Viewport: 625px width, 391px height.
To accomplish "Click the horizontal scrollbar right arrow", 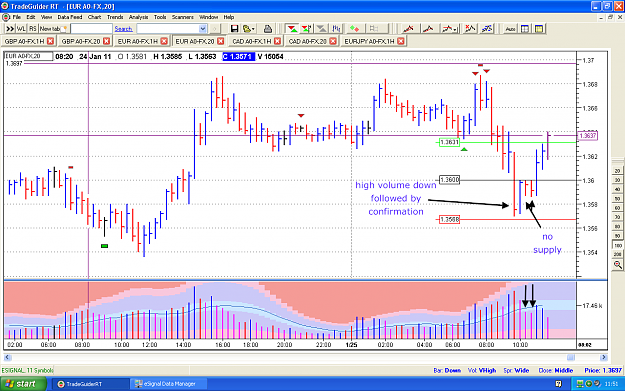I will 604,358.
